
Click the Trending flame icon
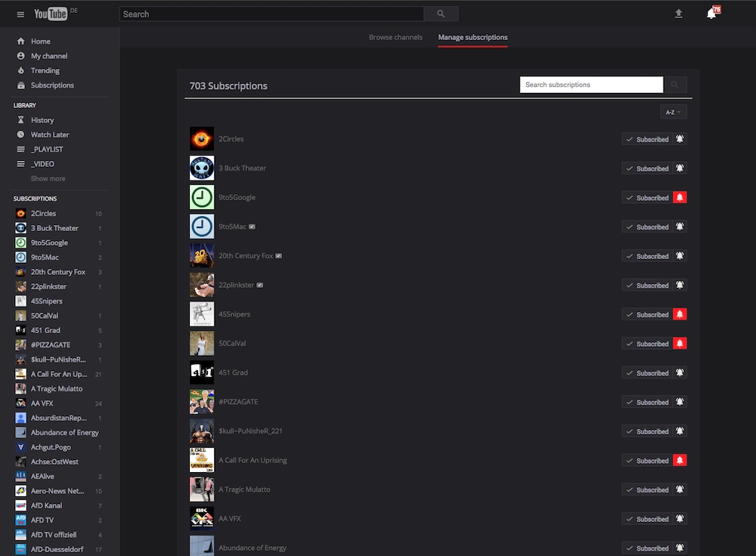20,70
